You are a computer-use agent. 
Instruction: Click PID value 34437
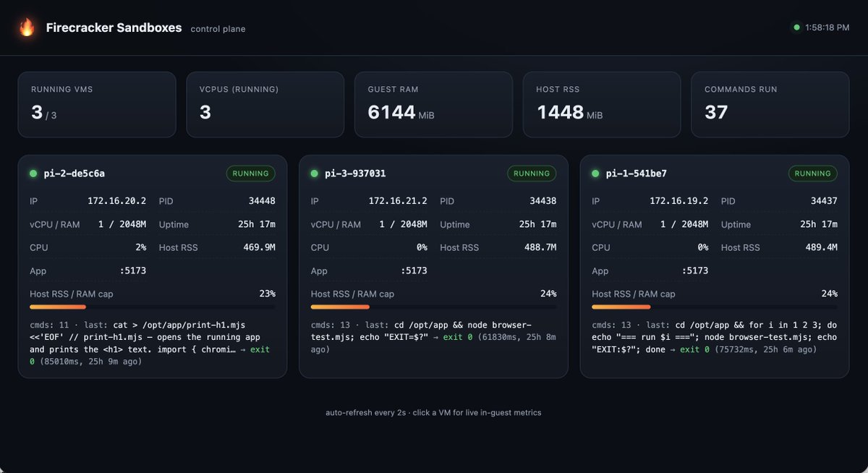pyautogui.click(x=823, y=201)
